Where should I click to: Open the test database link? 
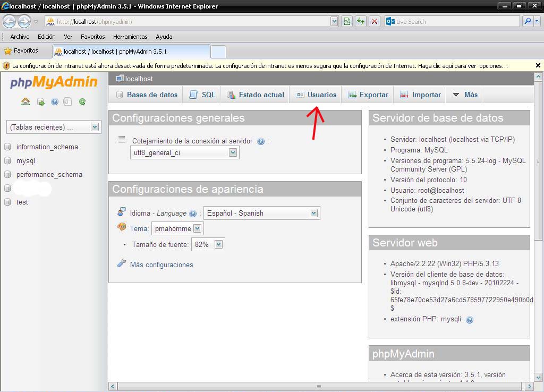pyautogui.click(x=22, y=202)
